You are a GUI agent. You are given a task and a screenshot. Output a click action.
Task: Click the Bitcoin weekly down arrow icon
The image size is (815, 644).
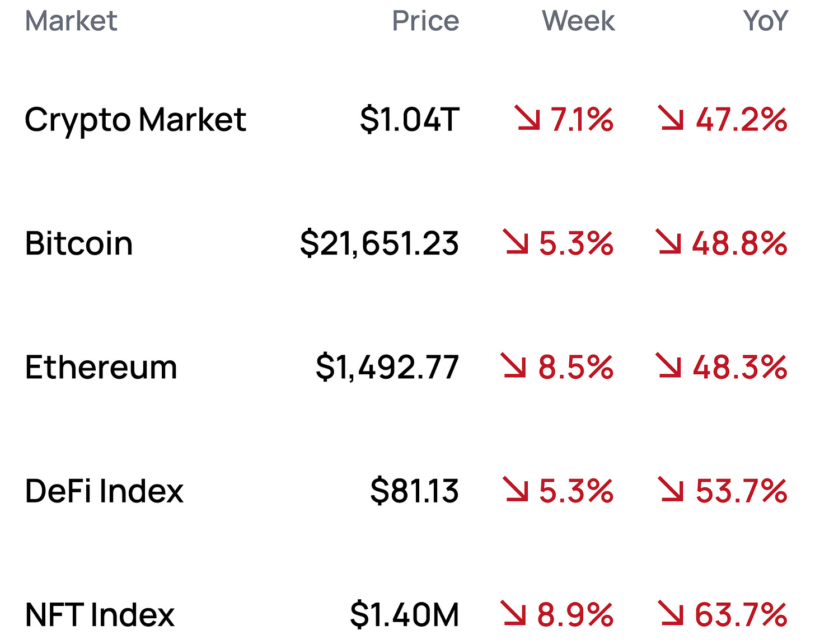(516, 242)
